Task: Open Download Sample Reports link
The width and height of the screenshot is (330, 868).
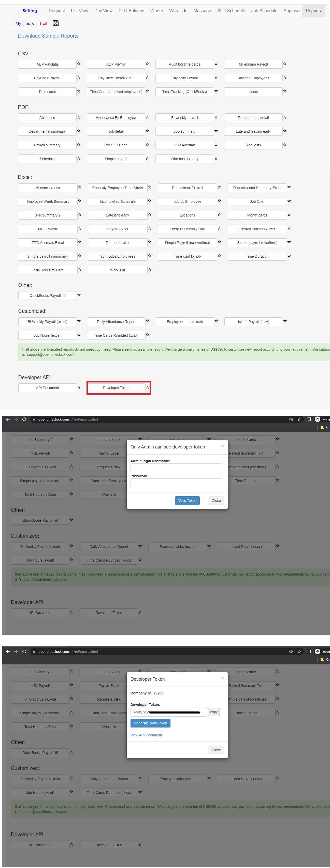Action: point(48,36)
